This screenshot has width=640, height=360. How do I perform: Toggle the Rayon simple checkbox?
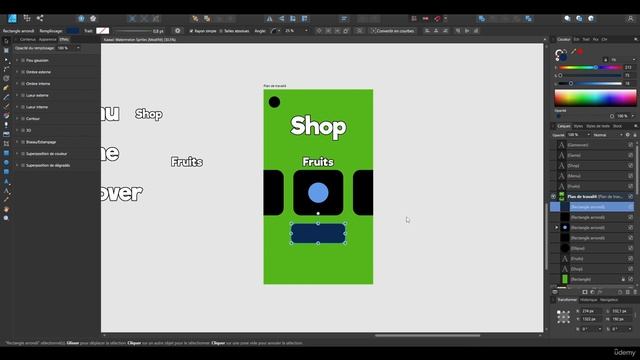(x=191, y=31)
